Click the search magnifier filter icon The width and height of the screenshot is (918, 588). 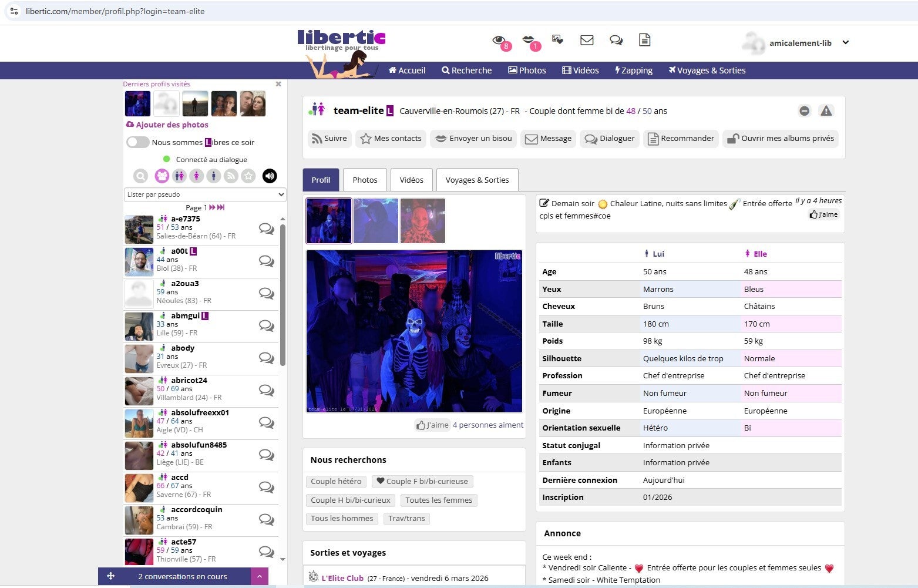pos(140,176)
